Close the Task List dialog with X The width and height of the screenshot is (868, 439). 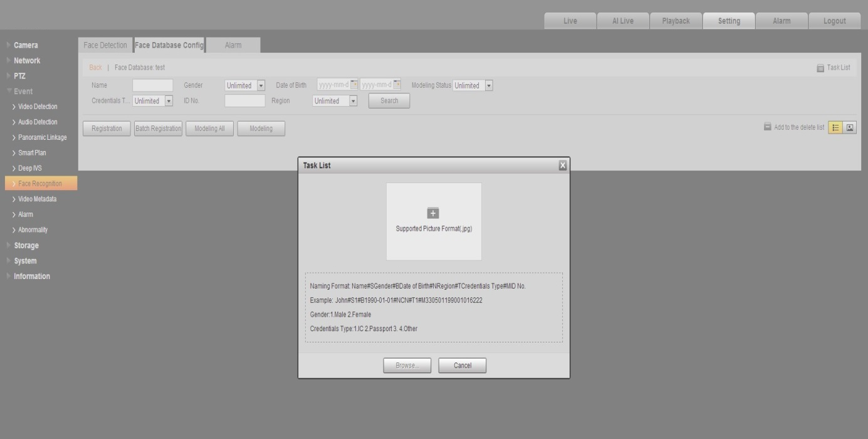[x=562, y=166]
